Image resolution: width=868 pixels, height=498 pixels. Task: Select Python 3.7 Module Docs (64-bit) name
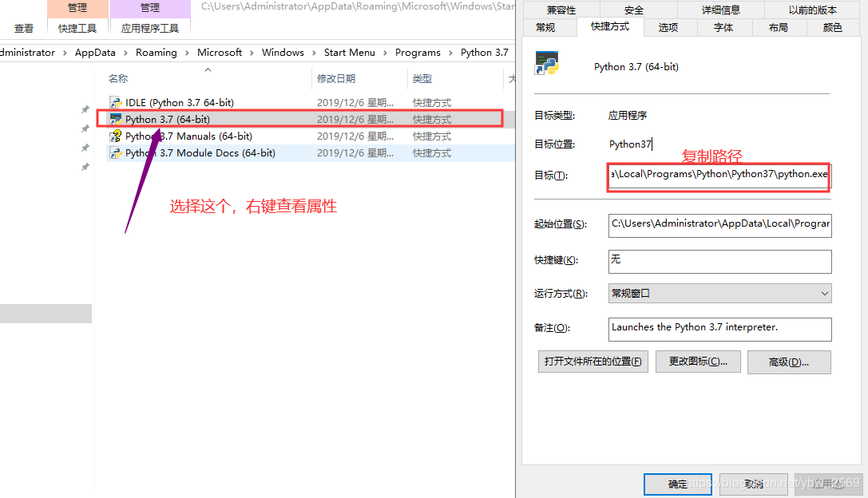[200, 152]
